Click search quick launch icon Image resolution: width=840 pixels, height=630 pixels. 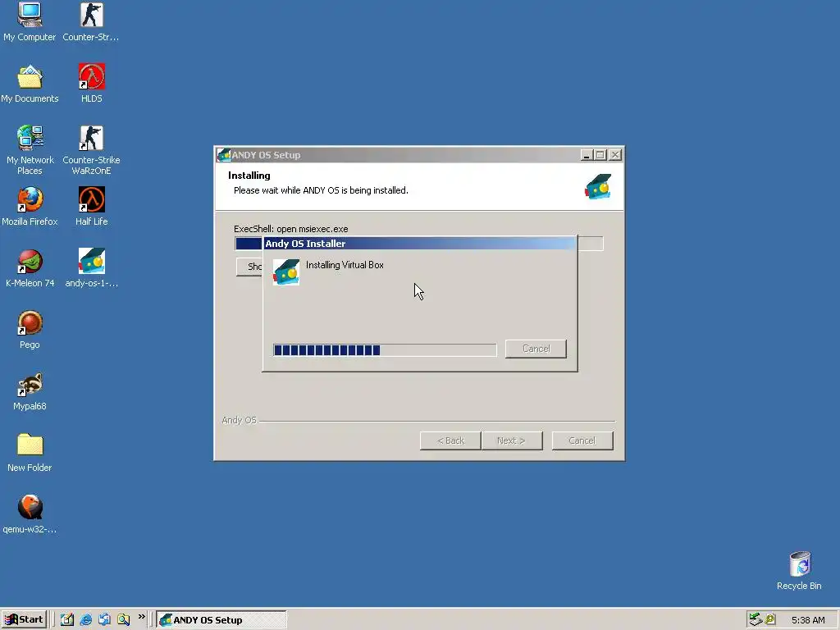coord(123,619)
